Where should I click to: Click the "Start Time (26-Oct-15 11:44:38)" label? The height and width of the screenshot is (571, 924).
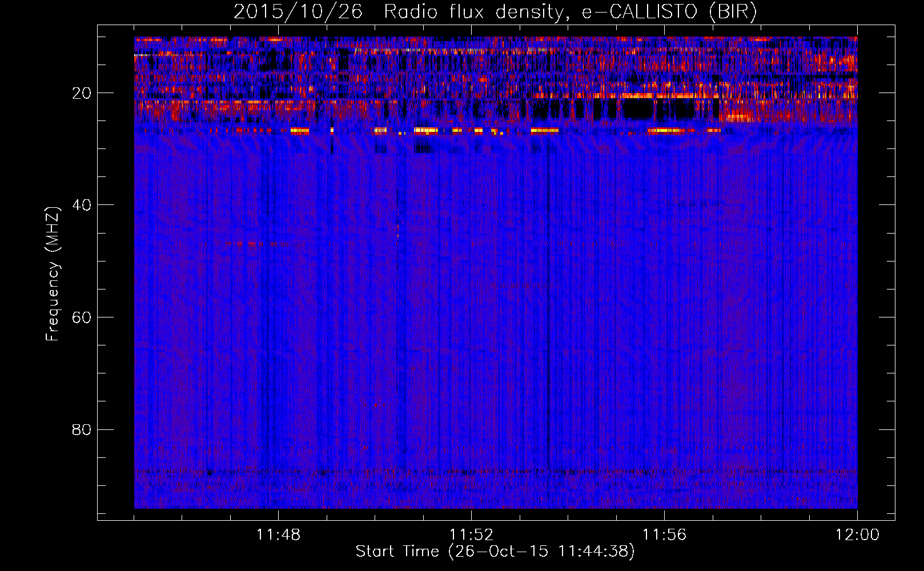click(495, 552)
